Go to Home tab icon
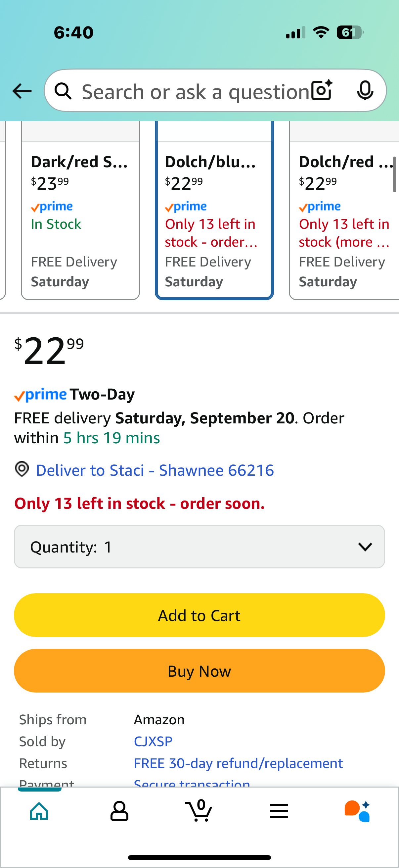This screenshot has width=399, height=868. coord(39,811)
